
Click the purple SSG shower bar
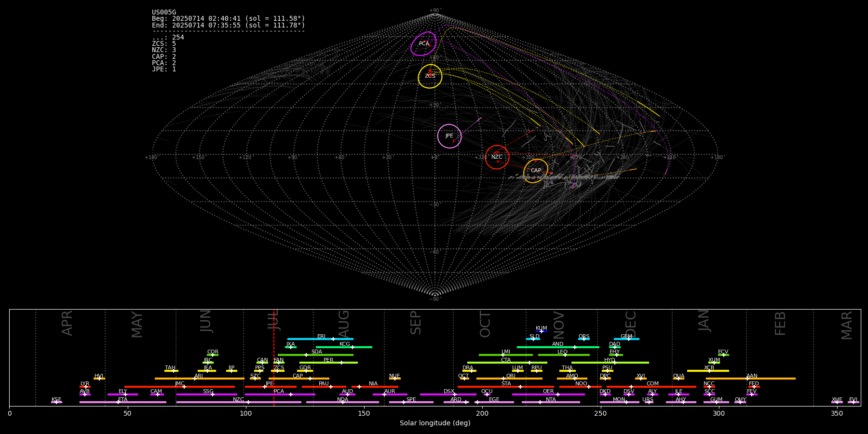click(206, 394)
